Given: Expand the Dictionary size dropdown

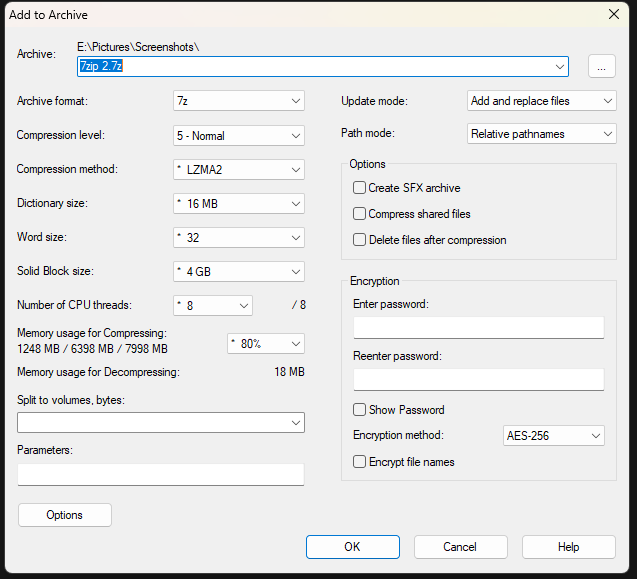Looking at the screenshot, I should (238, 204).
